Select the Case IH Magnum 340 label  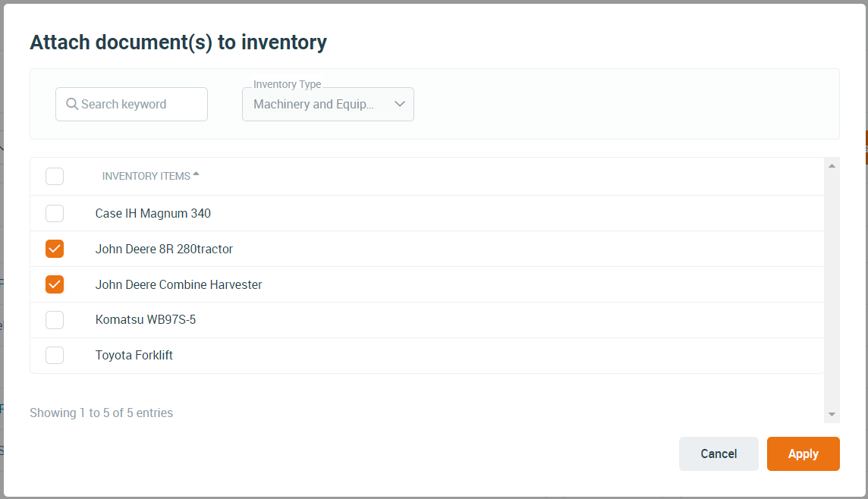[153, 214]
